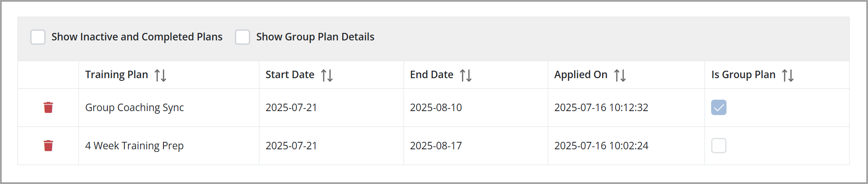868x184 pixels.
Task: Click the Training Plan column header
Action: coord(117,75)
